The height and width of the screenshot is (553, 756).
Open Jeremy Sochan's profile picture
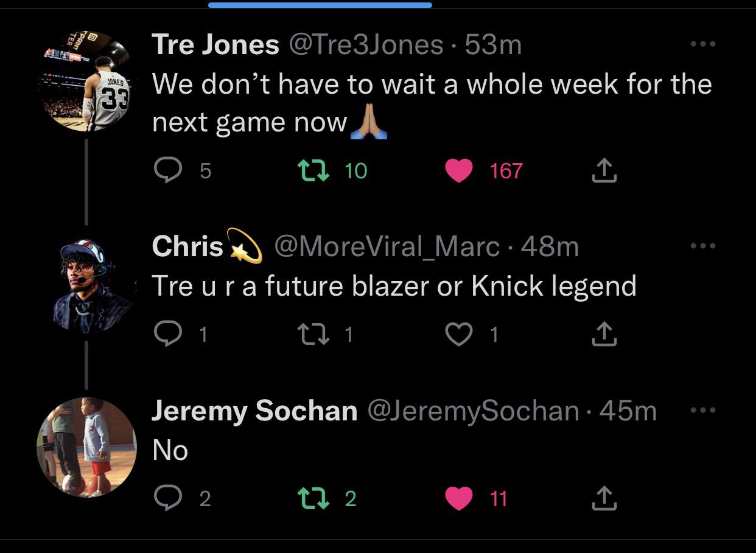coord(86,447)
